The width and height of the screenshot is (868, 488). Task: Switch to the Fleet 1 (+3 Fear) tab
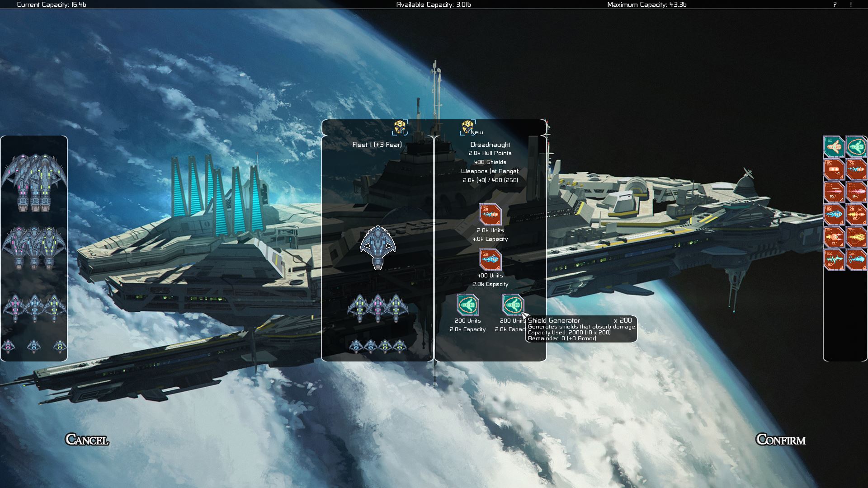tap(377, 145)
